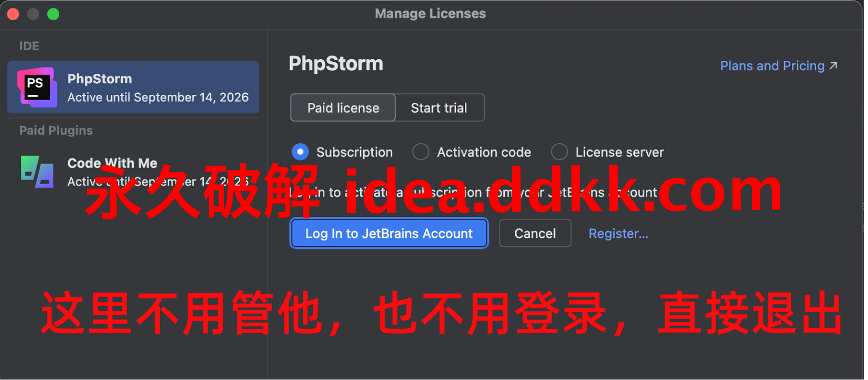Select Code With Me under Paid Plugins
Screen dimensions: 868x380
[133, 172]
